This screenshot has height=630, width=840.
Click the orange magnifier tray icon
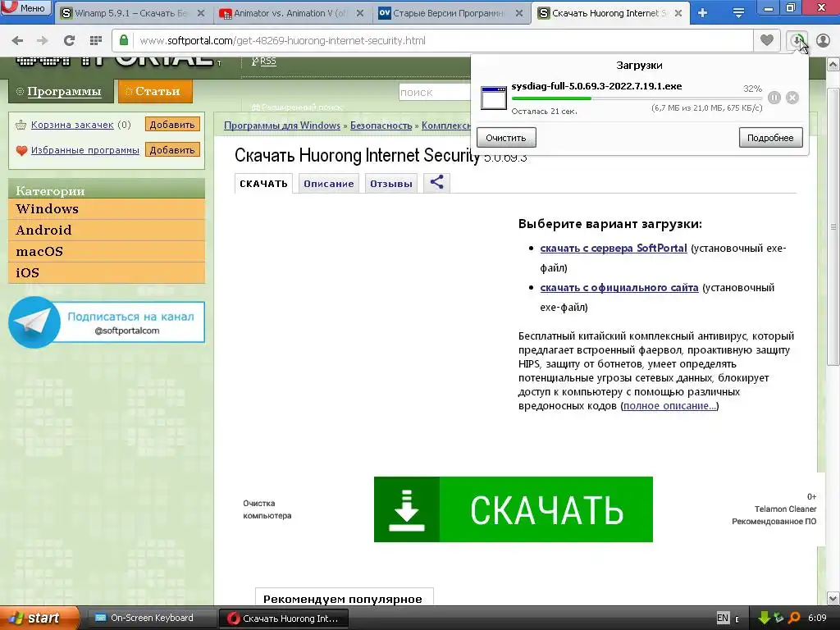pos(794,619)
